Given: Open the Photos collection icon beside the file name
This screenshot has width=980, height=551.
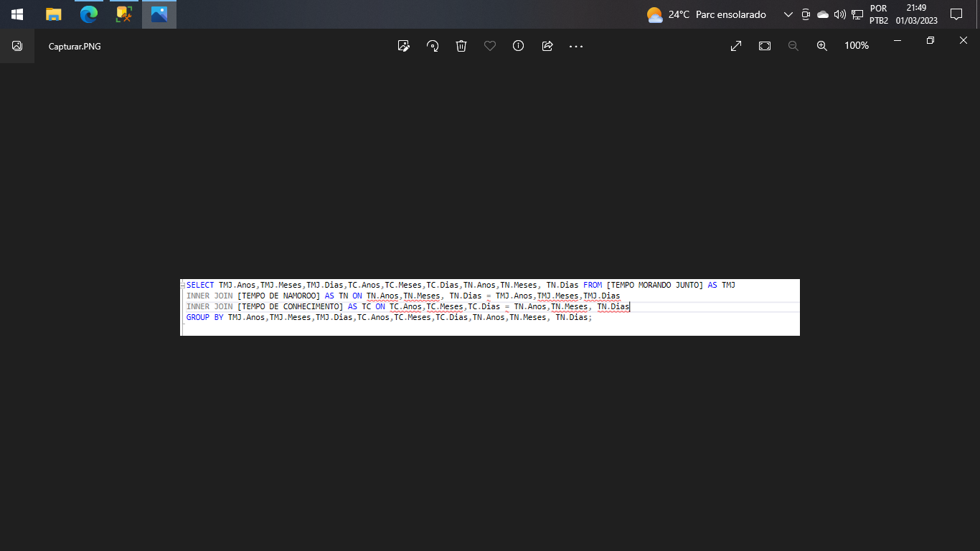Looking at the screenshot, I should 17,46.
